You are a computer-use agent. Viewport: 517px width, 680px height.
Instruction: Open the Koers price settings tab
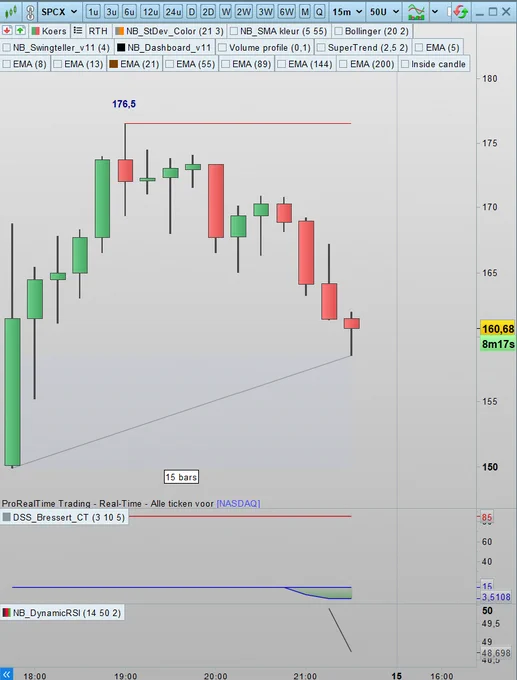coord(49,31)
